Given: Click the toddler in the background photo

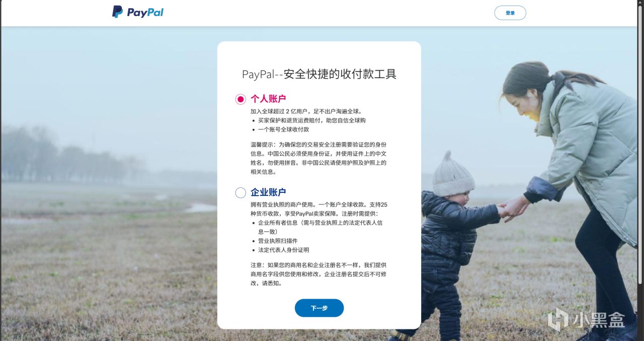Looking at the screenshot, I should [x=448, y=242].
